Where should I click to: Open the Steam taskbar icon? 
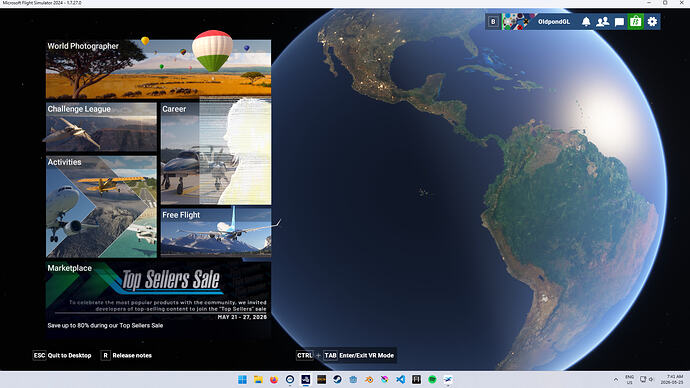[x=337, y=380]
